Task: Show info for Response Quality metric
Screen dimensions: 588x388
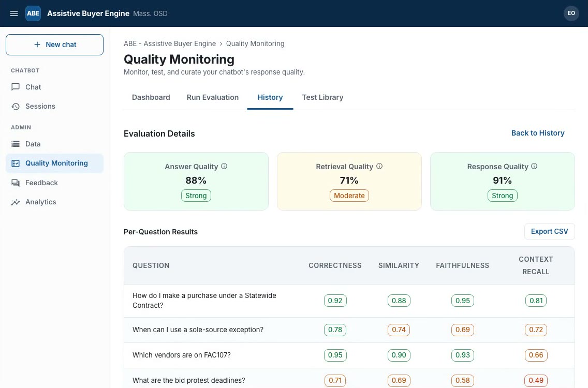Action: [x=534, y=166]
